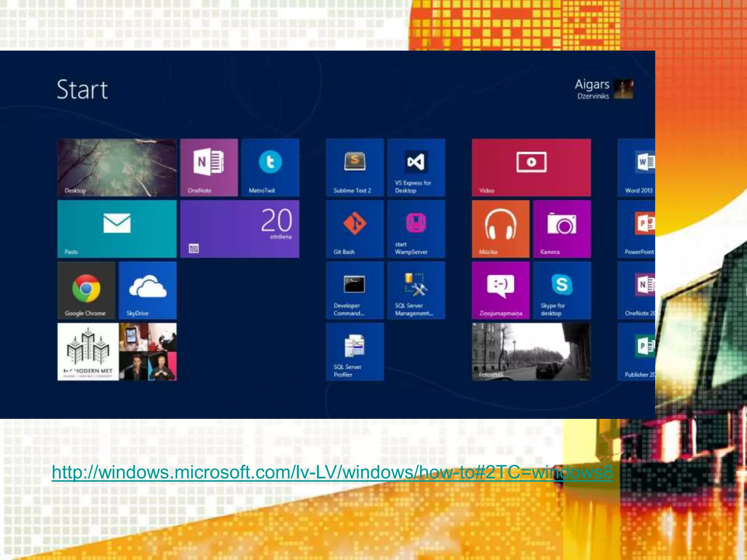Open the Modern Met live tile

click(88, 352)
